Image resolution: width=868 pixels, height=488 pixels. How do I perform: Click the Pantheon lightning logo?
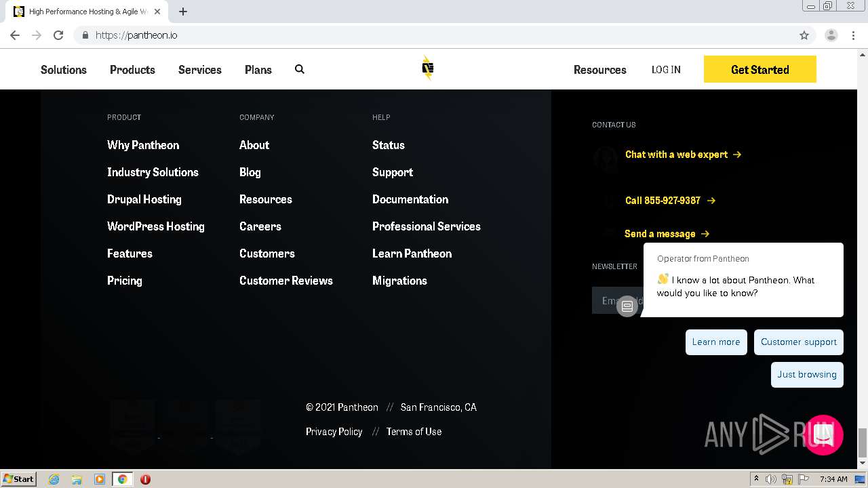(x=427, y=68)
